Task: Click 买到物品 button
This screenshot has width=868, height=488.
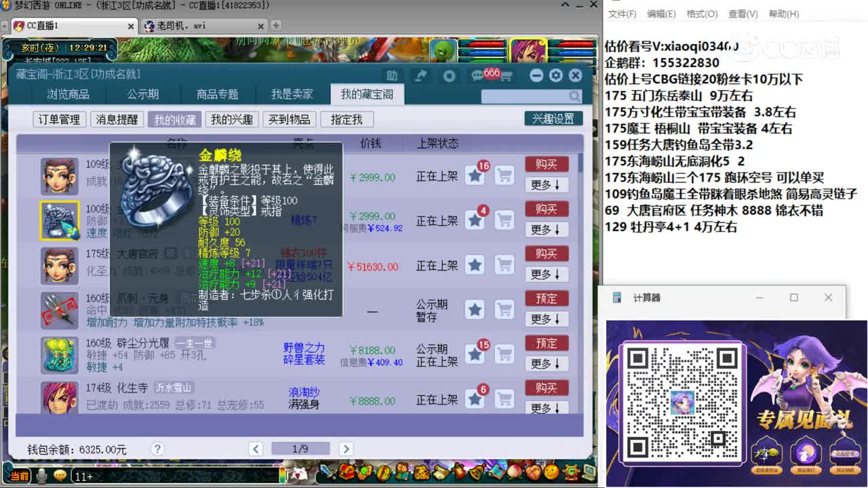Action: [289, 119]
